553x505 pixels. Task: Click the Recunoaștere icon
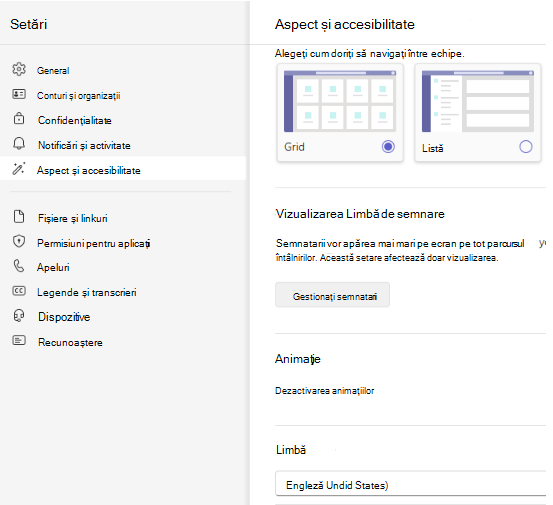pyautogui.click(x=19, y=340)
